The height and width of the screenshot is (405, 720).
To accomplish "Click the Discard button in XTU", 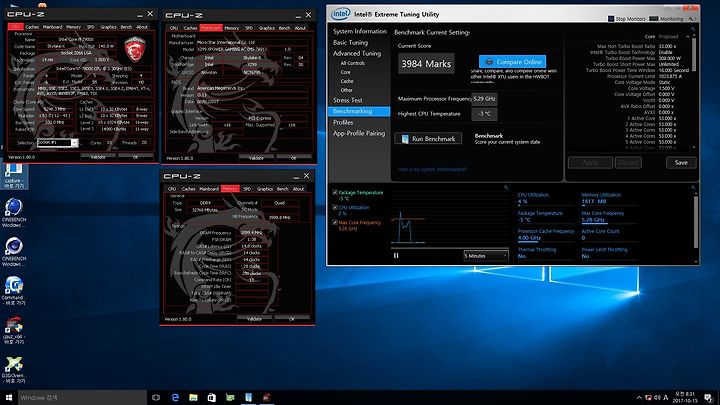I will click(628, 163).
